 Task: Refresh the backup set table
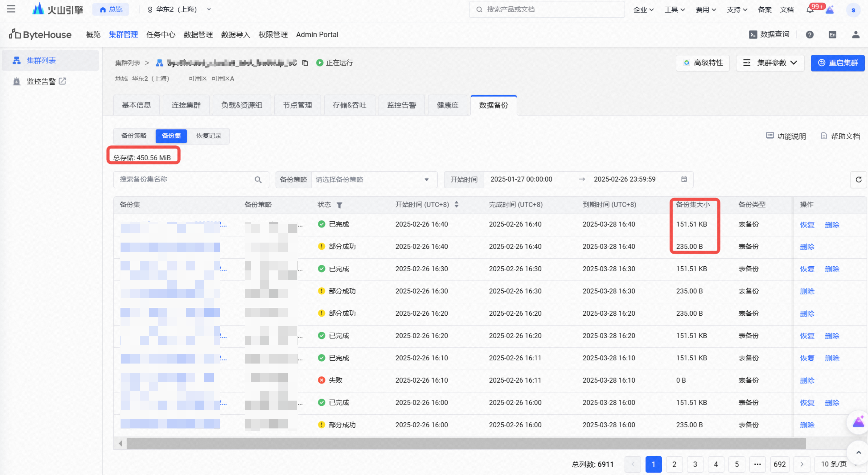pos(858,180)
